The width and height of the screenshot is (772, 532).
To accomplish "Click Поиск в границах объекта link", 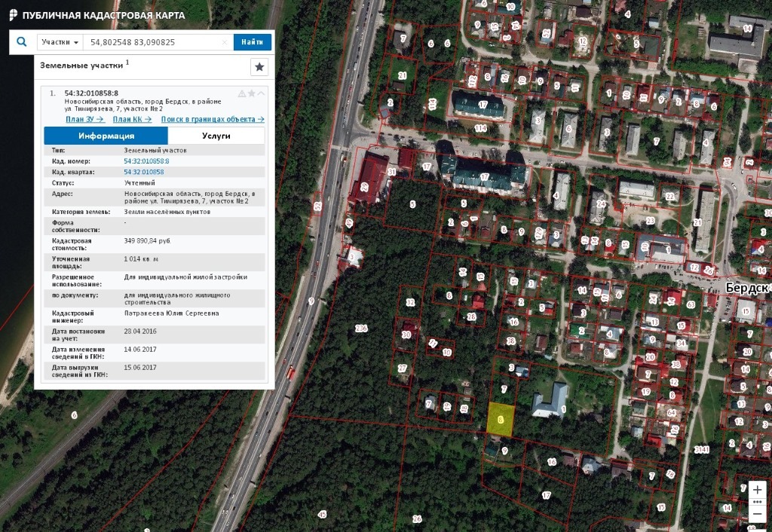I will pos(213,119).
